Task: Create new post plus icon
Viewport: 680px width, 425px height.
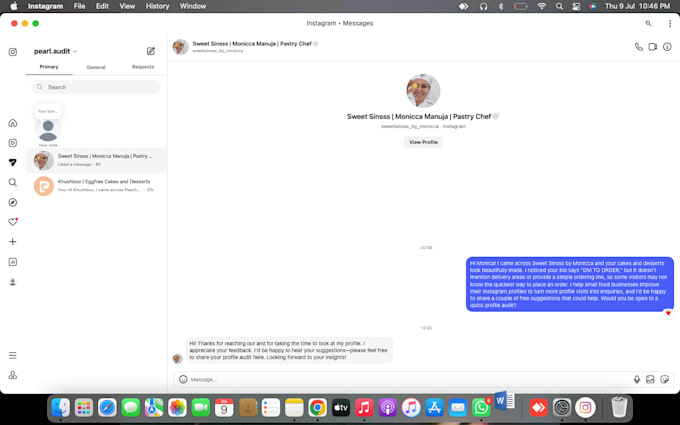Action: pos(13,242)
